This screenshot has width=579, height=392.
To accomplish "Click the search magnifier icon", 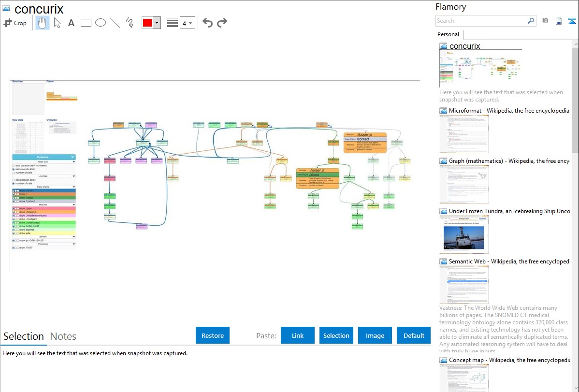I will (531, 21).
